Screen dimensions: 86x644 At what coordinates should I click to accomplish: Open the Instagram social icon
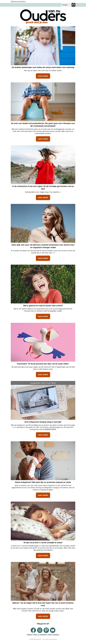tap(40, 630)
